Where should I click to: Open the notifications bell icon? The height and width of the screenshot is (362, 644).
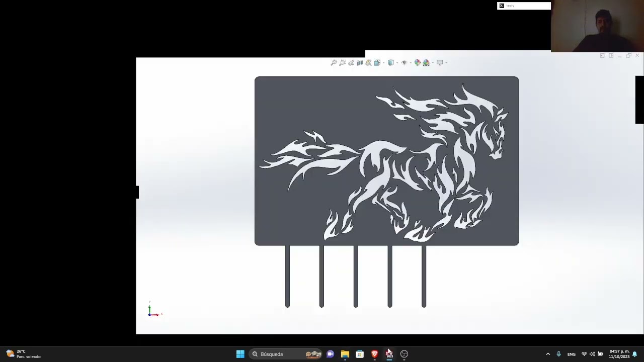tap(635, 354)
